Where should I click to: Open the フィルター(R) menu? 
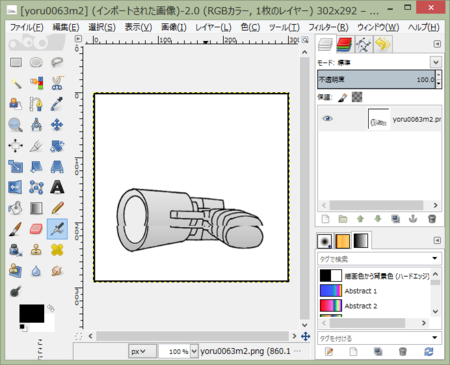(x=328, y=27)
